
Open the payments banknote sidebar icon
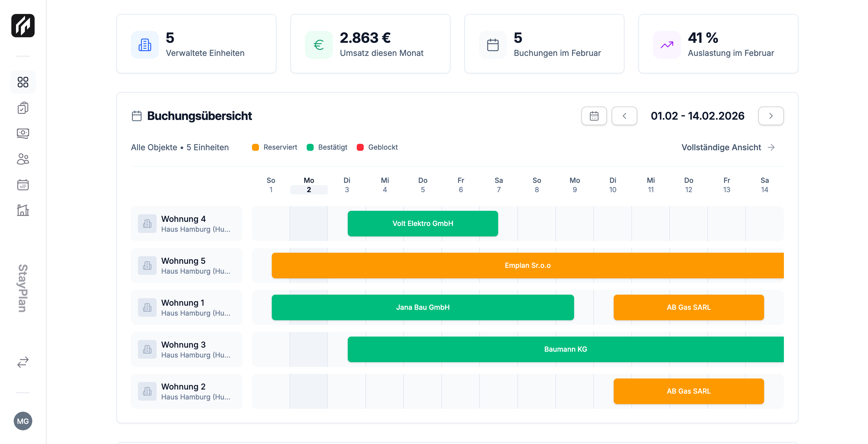(x=23, y=134)
